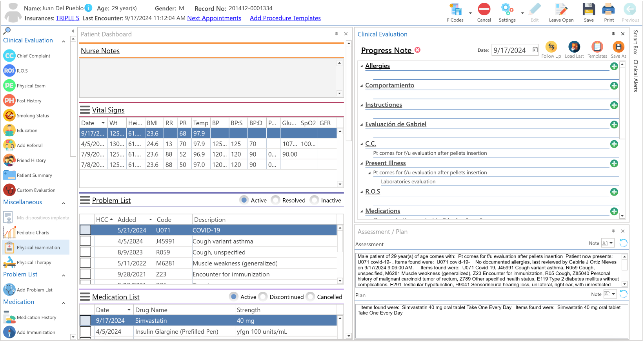Open the Progress Note date picker

coord(535,50)
